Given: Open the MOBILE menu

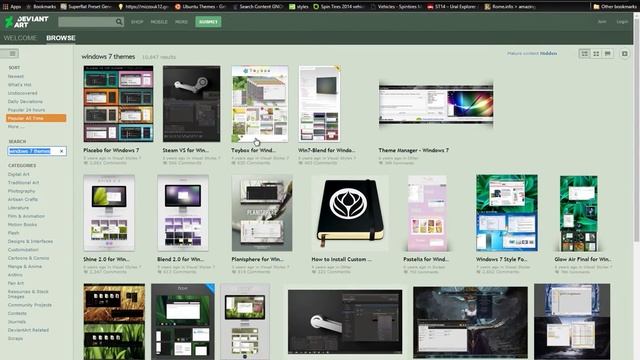Looking at the screenshot, I should click(x=159, y=22).
